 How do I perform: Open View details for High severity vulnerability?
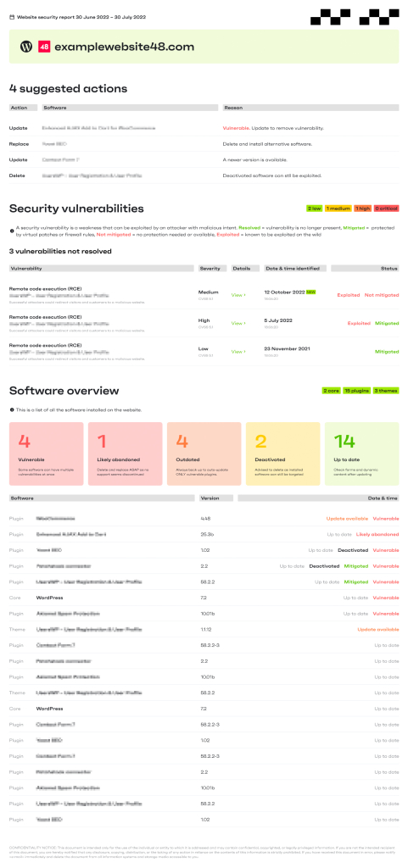pos(238,323)
